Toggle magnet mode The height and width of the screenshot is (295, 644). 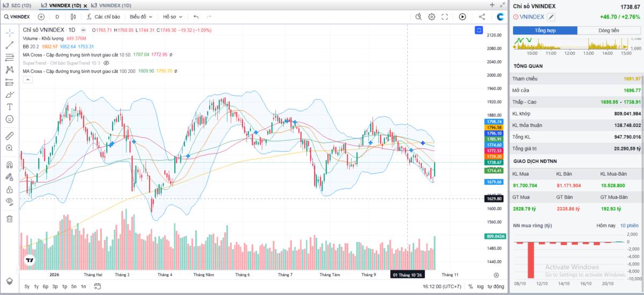click(10, 164)
